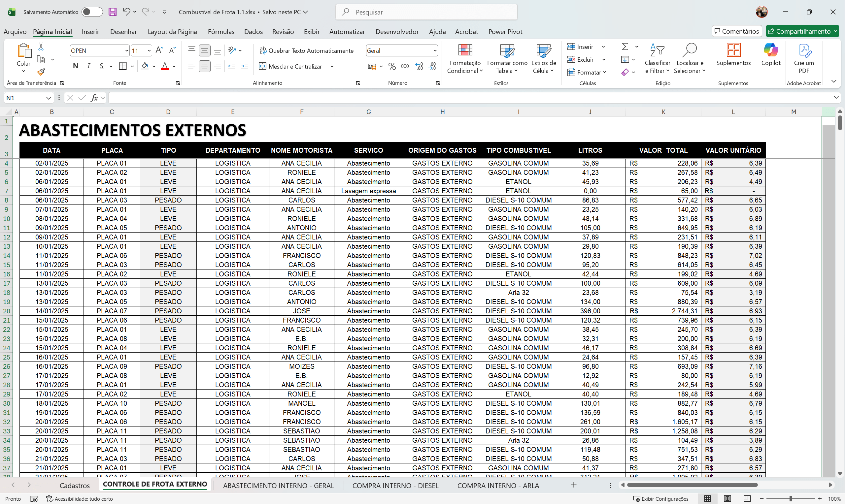
Task: Switch to the Fórmulas ribbon tab
Action: point(221,31)
